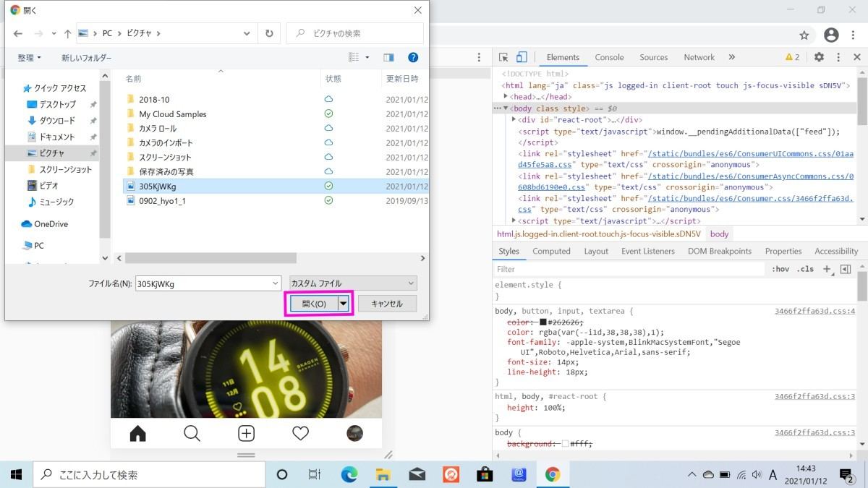Image resolution: width=868 pixels, height=488 pixels.
Task: Open the カスタム ファイル file type dropdown
Action: coord(352,283)
